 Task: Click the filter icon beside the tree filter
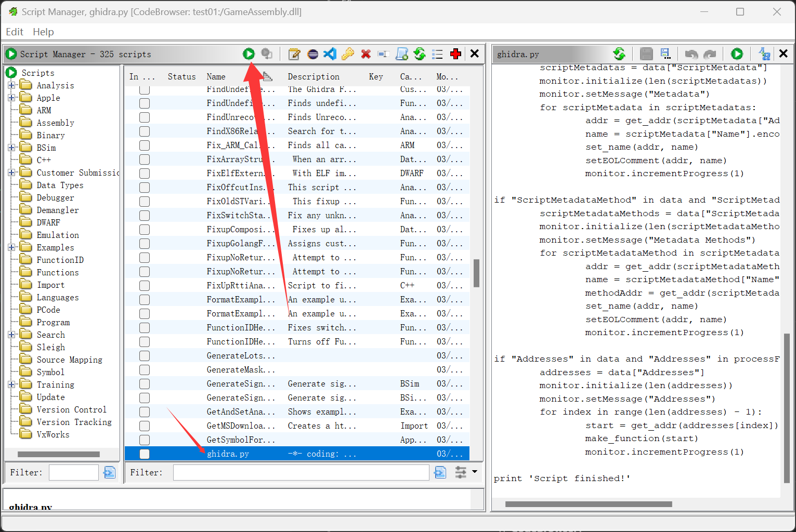(109, 472)
